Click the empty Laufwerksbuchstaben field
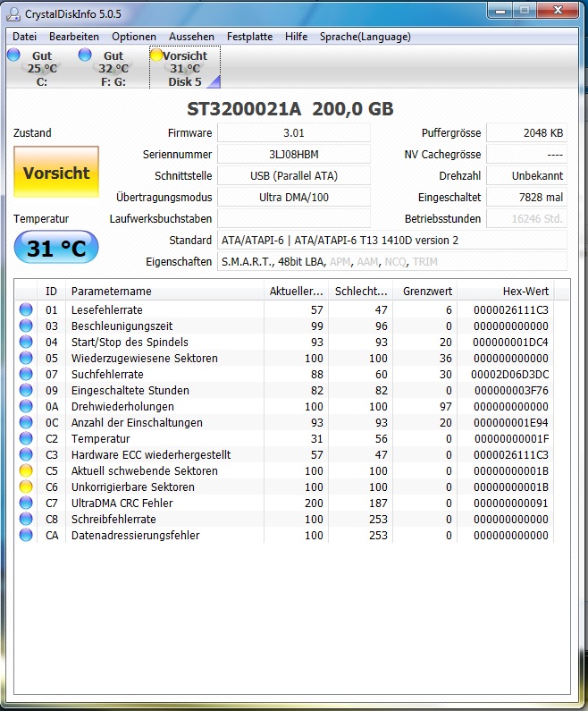This screenshot has width=588, height=711. 294,218
